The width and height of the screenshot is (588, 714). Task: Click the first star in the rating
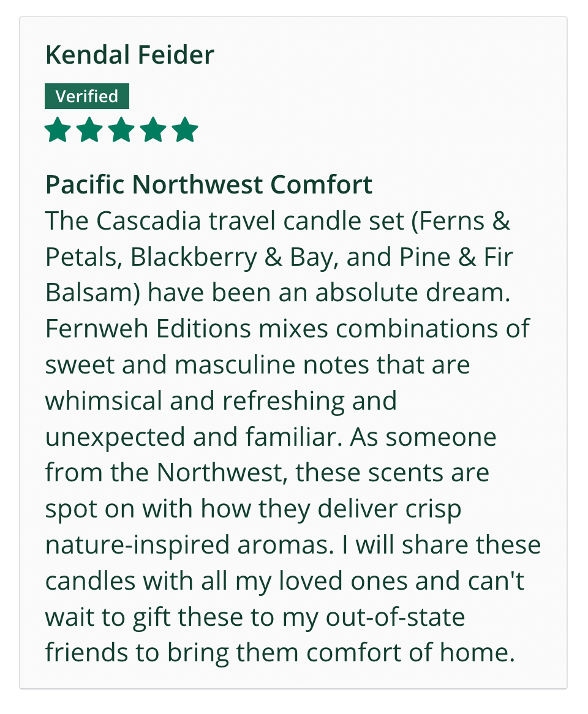(x=58, y=130)
